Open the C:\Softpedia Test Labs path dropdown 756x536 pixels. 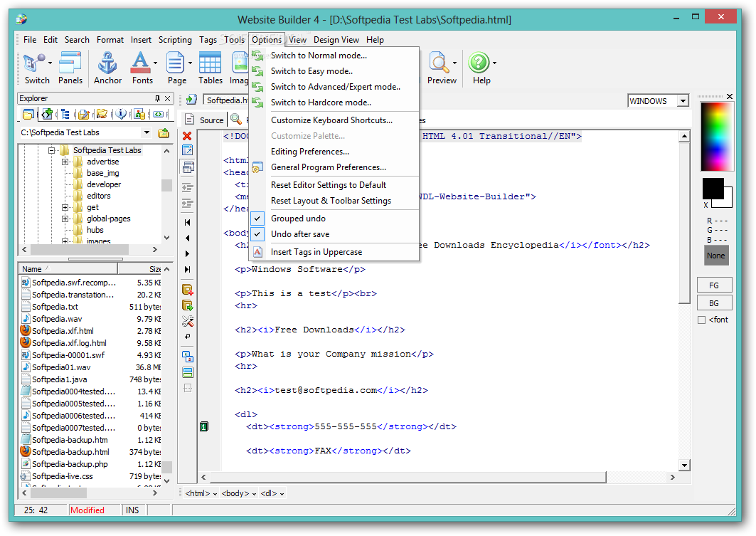pos(147,132)
